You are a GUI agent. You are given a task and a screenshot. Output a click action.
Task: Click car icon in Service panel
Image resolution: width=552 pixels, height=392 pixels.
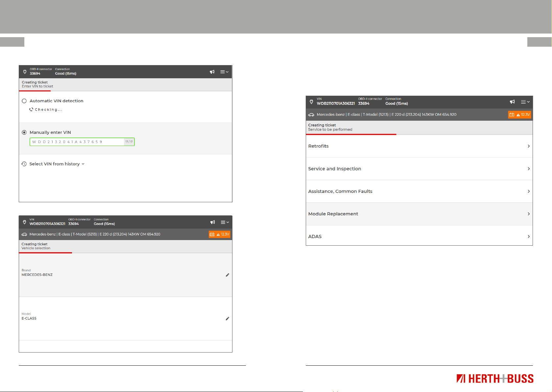[x=311, y=115]
